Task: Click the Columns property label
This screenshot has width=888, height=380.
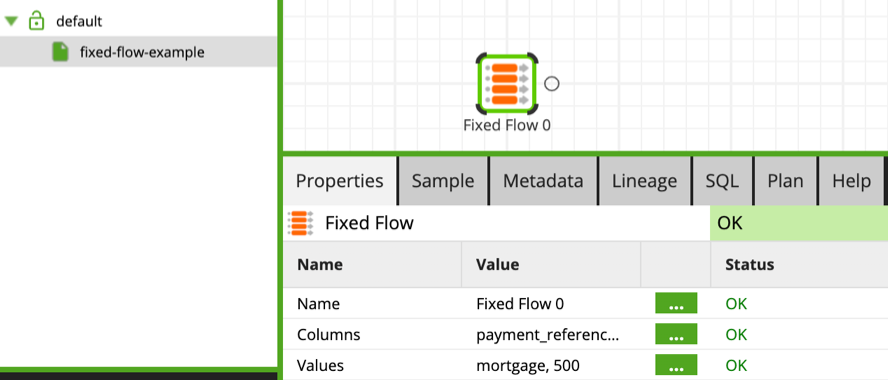Action: [x=328, y=335]
